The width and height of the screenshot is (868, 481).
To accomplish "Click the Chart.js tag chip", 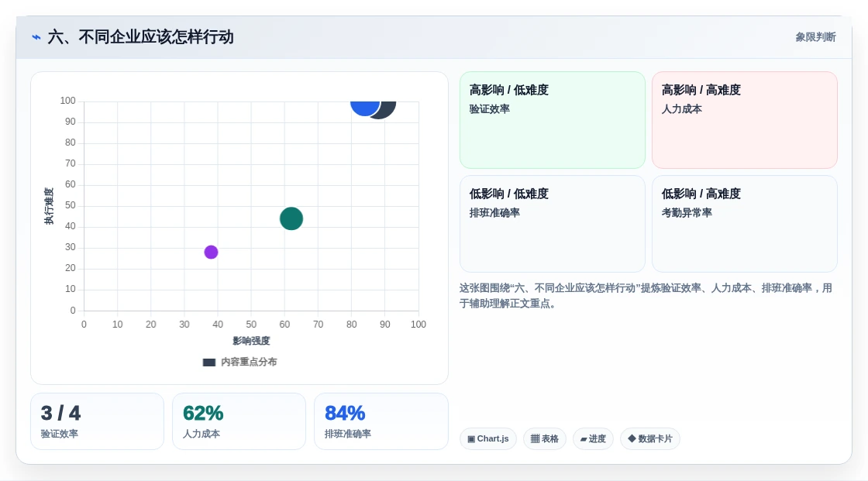I will point(488,439).
